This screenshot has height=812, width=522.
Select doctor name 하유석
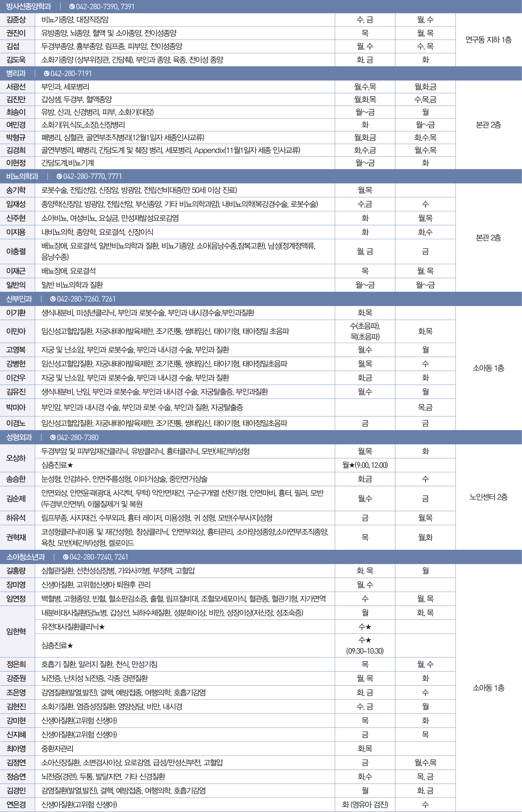pos(16,518)
